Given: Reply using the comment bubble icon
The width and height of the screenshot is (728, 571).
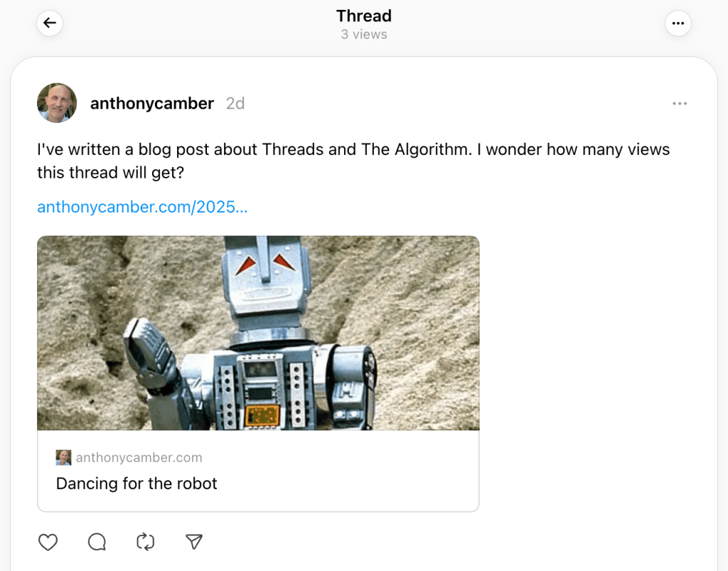Looking at the screenshot, I should pos(97,542).
